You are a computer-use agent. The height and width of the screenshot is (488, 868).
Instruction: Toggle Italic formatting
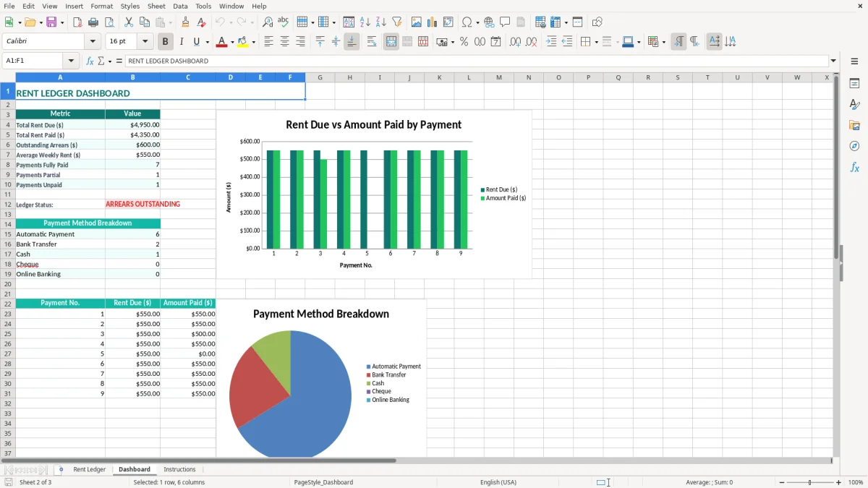[x=182, y=42]
